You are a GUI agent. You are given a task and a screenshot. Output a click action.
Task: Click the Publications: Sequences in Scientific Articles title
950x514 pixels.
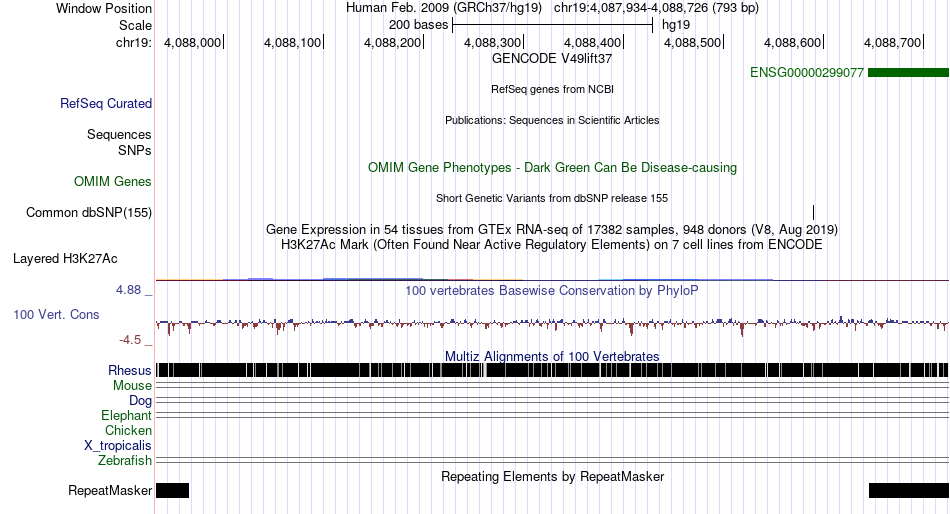click(552, 120)
